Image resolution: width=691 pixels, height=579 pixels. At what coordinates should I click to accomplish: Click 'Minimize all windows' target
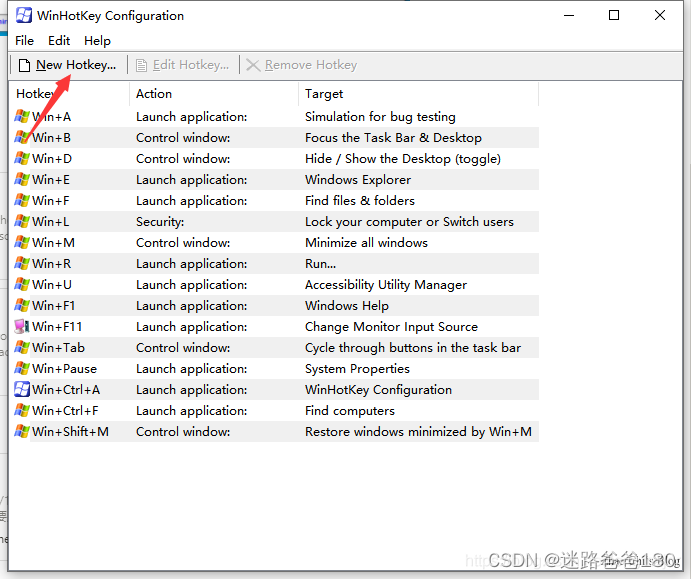[366, 242]
